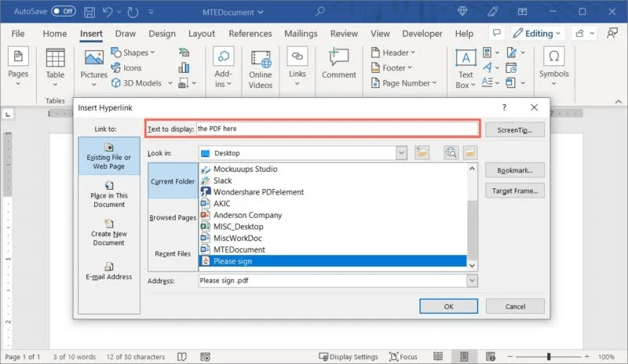The image size is (628, 364).
Task: Select Create New Document option
Action: coord(109,233)
